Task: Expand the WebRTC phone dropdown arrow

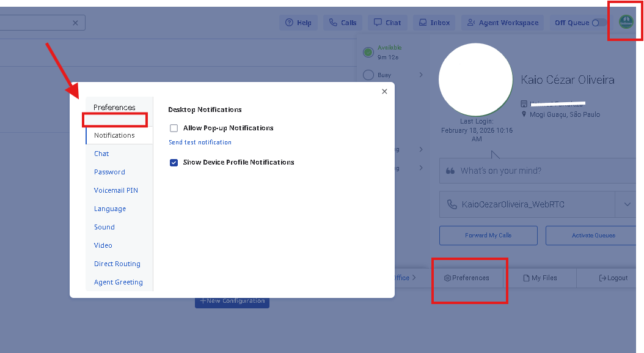Action: [627, 204]
